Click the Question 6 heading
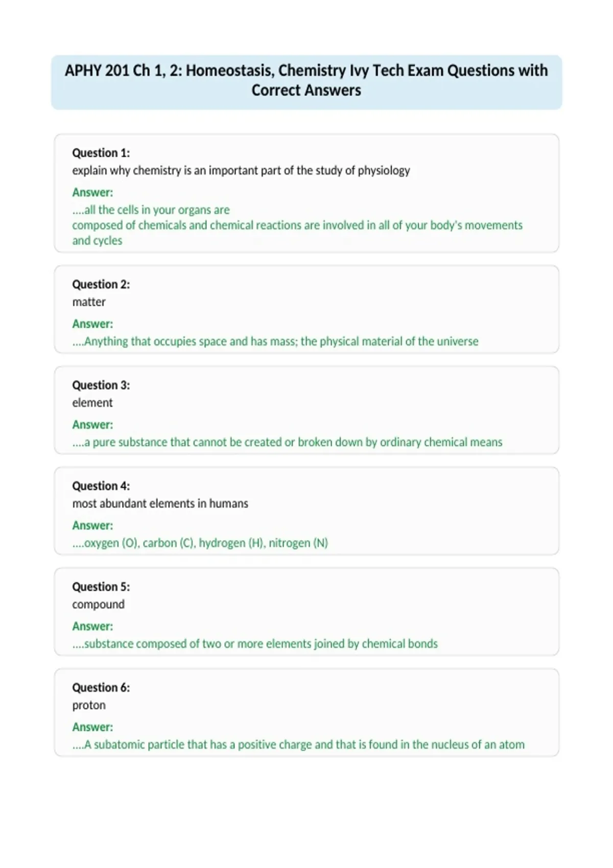This screenshot has height=868, width=613. coord(101,687)
